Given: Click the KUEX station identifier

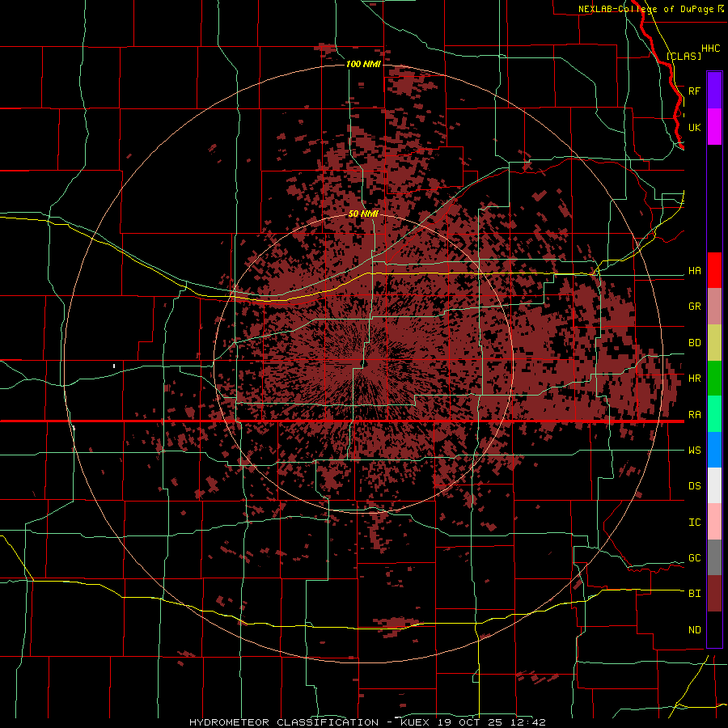Looking at the screenshot, I should tap(415, 722).
